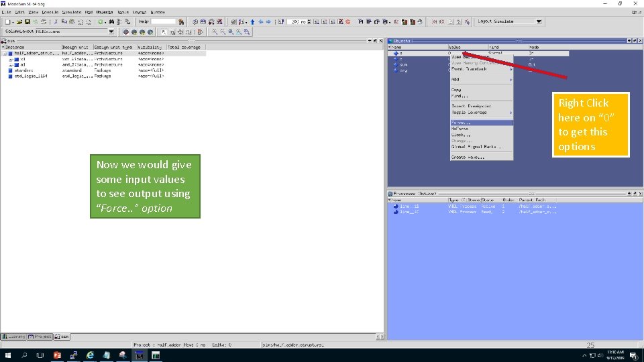Select the std_logic_1164 package row
The width and height of the screenshot is (644, 362).
coord(31,76)
